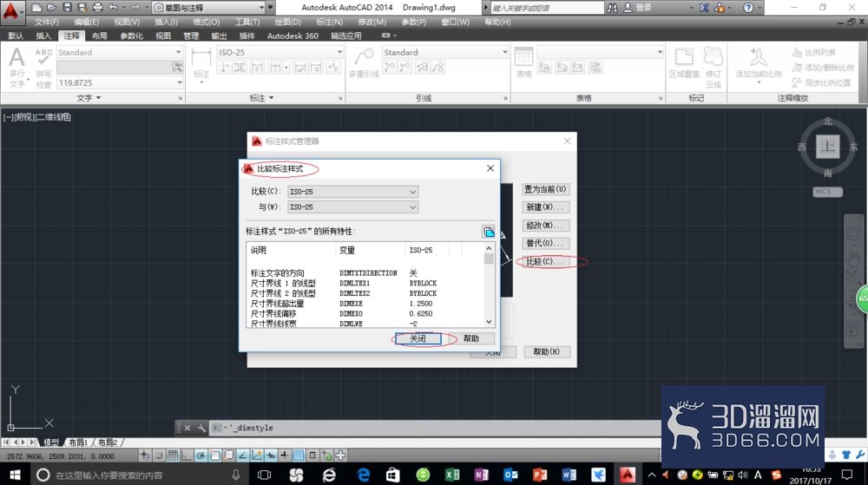This screenshot has height=485, width=868.
Task: Toggle Snap Mode in status bar
Action: [159, 456]
